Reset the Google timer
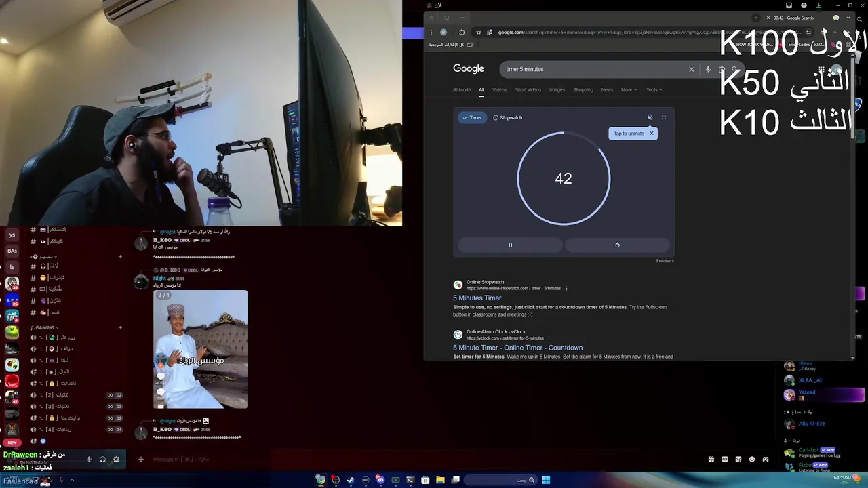This screenshot has height=488, width=868. (x=617, y=245)
